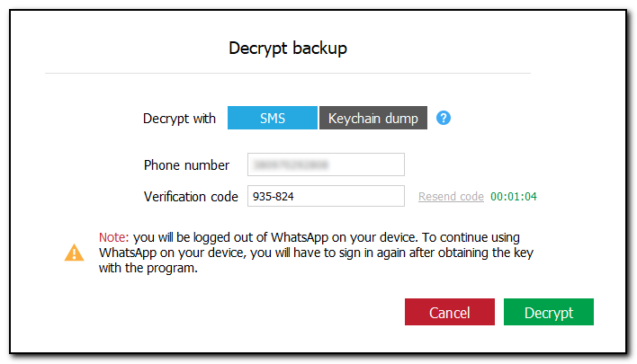
Task: Click empty dialog area left of Cancel
Action: coord(225,313)
